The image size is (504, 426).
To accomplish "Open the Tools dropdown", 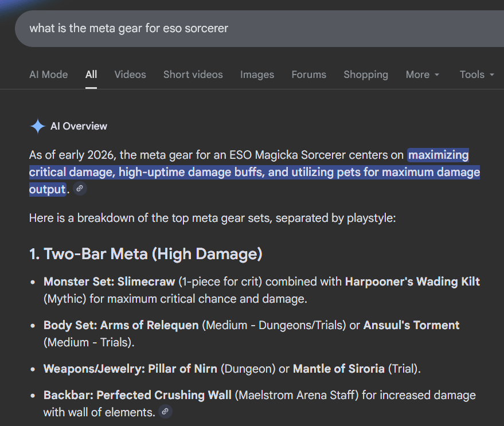I will 477,75.
